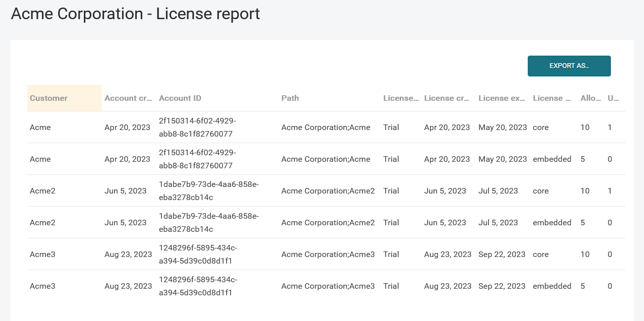644x321 pixels.
Task: Click the 'License ex...' column header
Action: click(502, 98)
